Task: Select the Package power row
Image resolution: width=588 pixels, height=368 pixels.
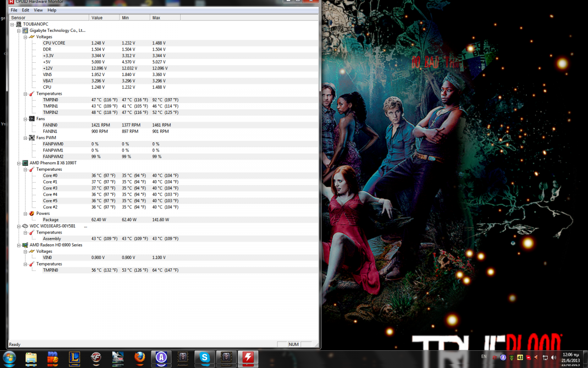Action: tap(164, 220)
